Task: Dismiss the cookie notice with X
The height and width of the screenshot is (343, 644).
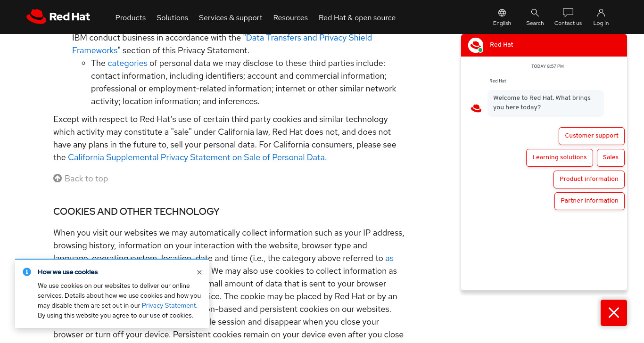Action: pyautogui.click(x=199, y=272)
